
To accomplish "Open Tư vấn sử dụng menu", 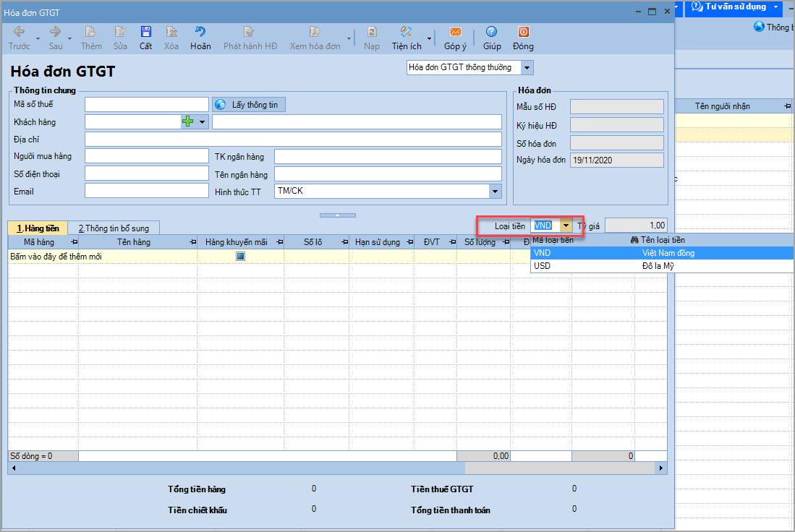I will pyautogui.click(x=735, y=7).
